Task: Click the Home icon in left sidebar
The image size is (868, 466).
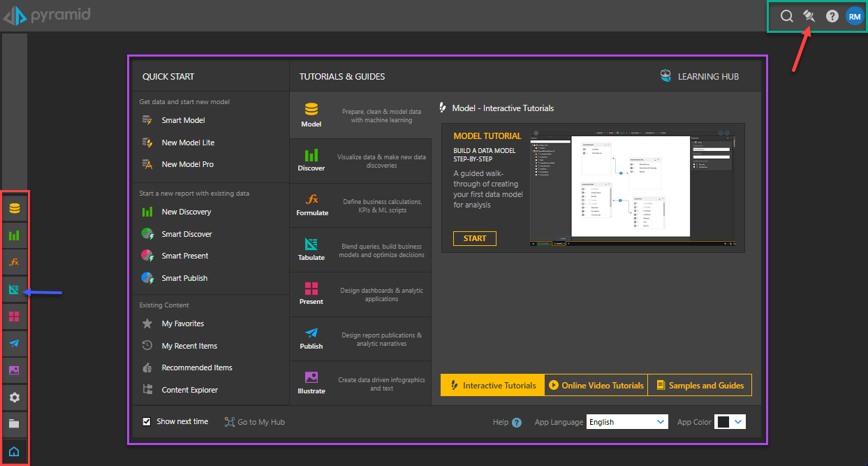Action: [14, 451]
